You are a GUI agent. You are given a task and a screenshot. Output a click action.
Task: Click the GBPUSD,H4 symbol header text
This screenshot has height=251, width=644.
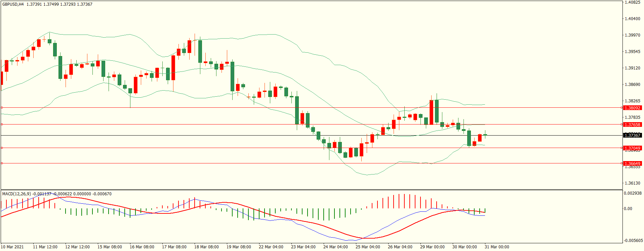point(13,4)
